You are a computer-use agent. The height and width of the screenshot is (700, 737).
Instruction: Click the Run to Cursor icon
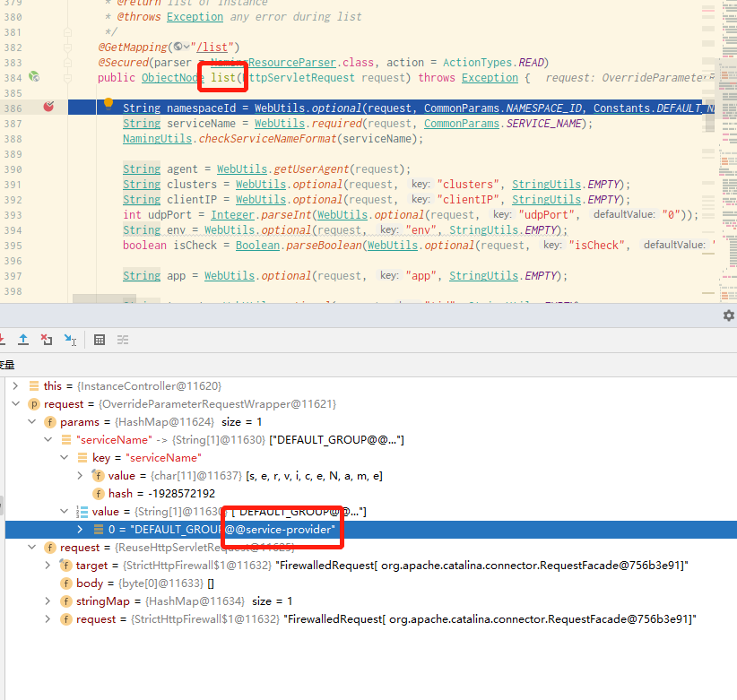pos(70,339)
